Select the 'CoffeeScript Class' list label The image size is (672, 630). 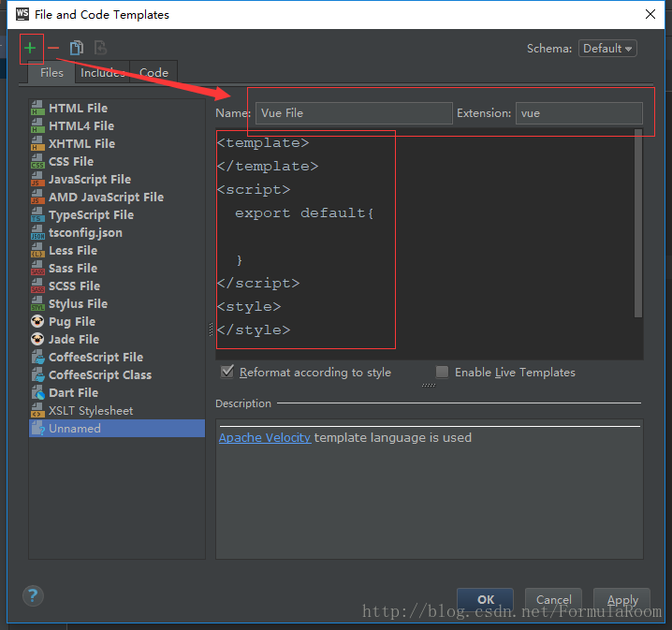tap(100, 375)
